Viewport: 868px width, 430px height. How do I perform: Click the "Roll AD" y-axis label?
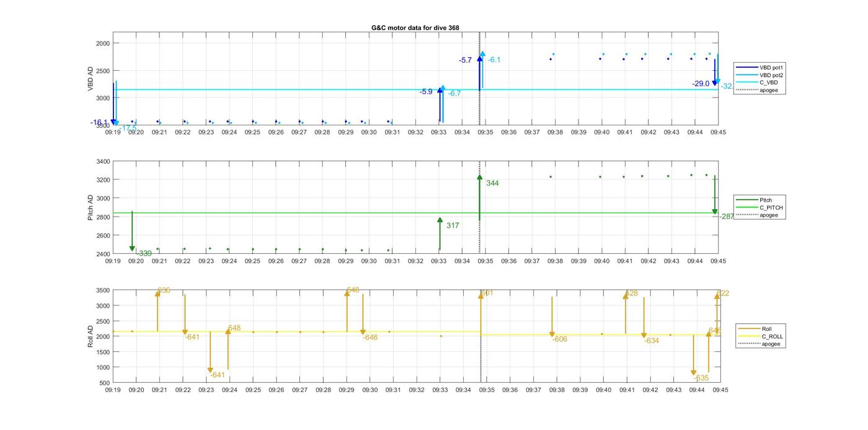tap(91, 336)
